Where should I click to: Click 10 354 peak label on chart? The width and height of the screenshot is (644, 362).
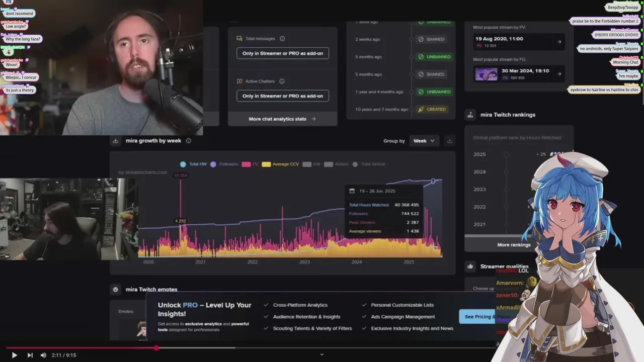180,175
